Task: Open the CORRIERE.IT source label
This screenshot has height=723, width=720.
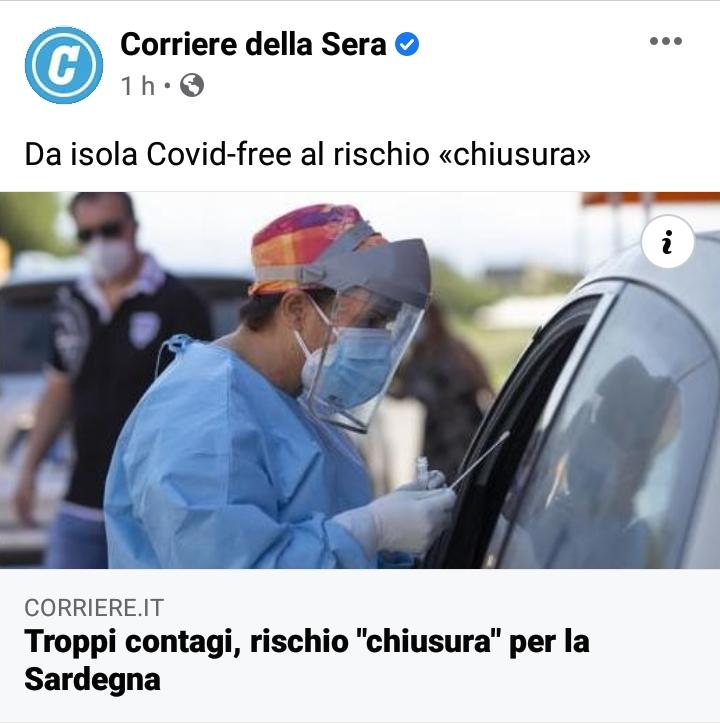Action: [94, 608]
